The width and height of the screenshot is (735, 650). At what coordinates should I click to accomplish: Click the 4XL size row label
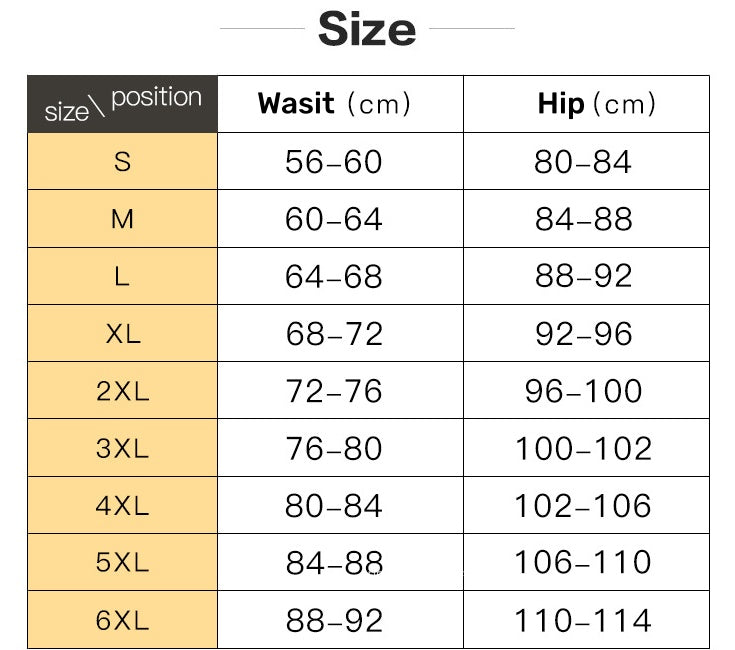point(122,506)
